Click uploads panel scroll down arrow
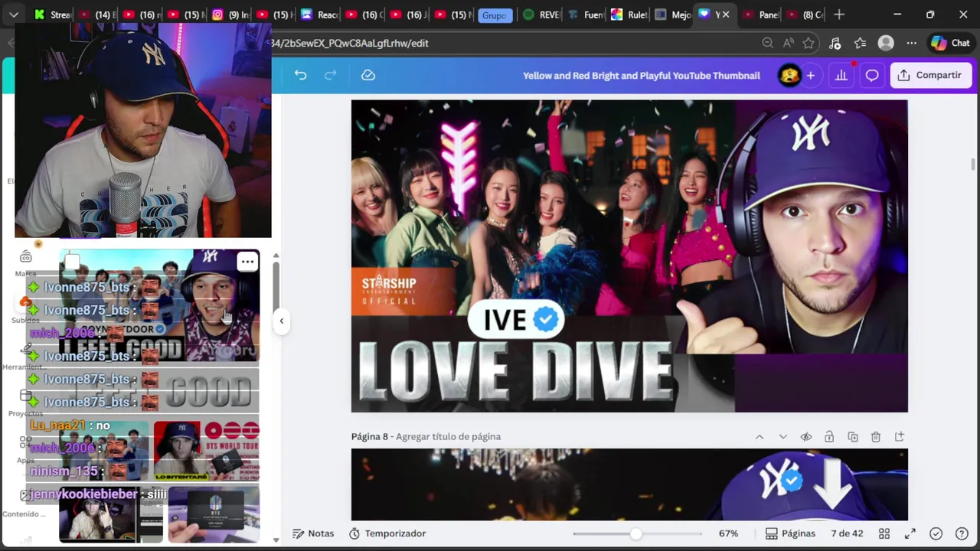 coord(276,540)
